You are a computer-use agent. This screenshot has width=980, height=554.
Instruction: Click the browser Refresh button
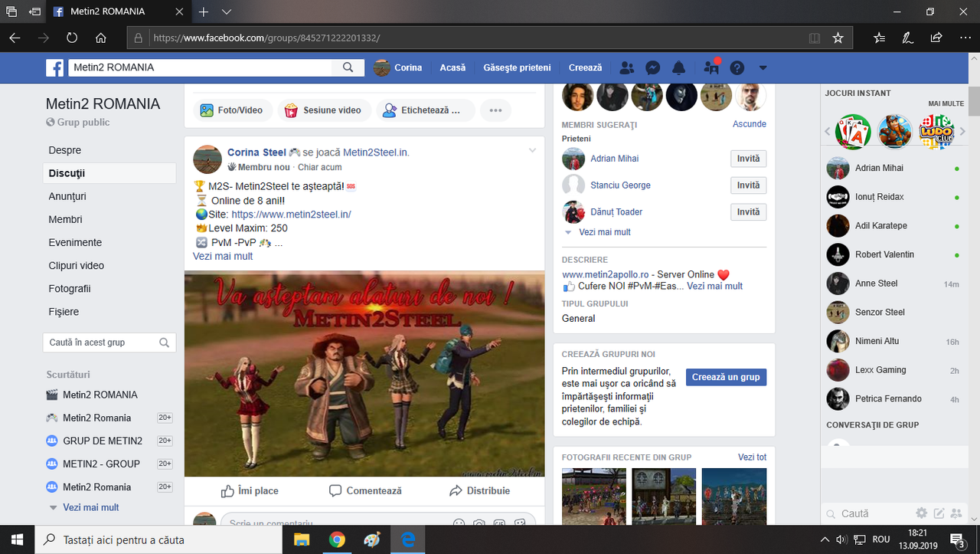pyautogui.click(x=72, y=38)
